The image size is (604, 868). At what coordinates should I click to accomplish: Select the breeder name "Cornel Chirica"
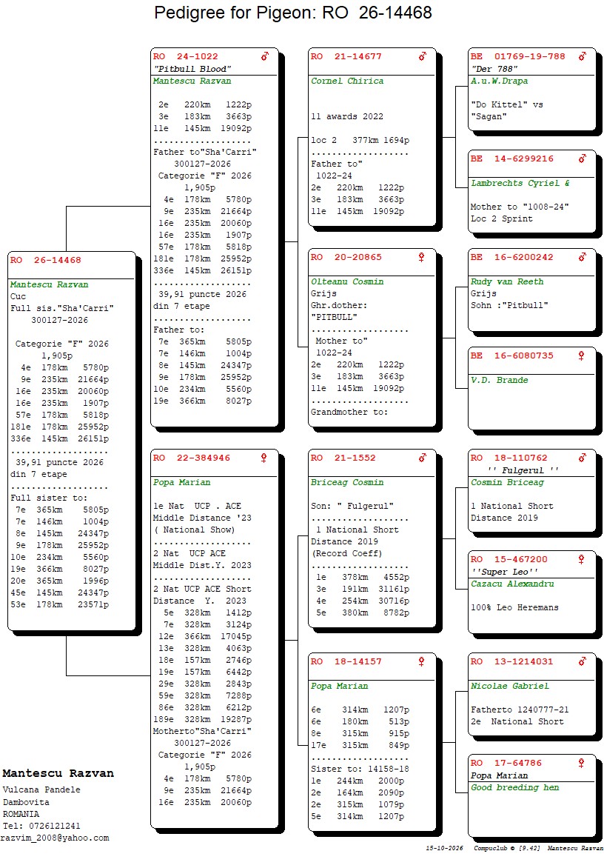347,81
